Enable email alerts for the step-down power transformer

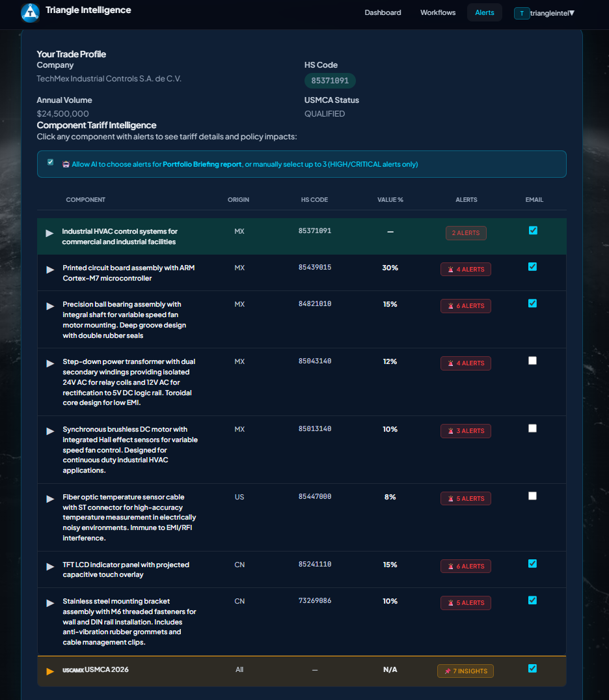[532, 360]
